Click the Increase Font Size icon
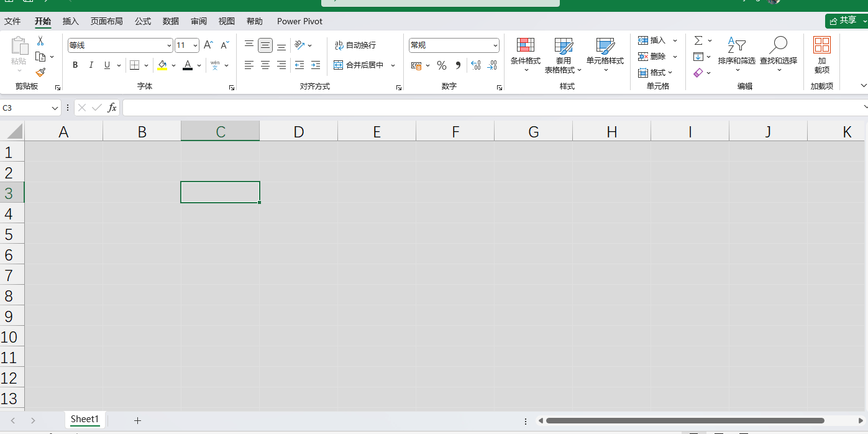Viewport: 868px width, 434px height. 209,45
